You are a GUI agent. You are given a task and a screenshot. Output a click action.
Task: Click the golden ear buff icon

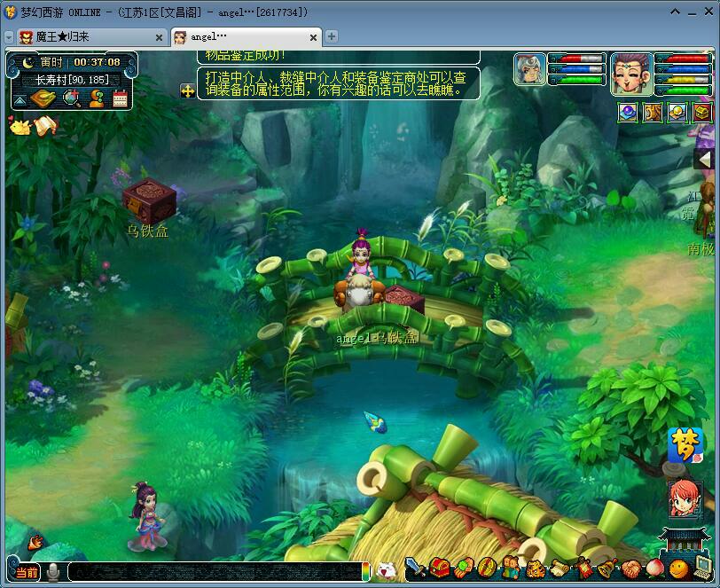[x=652, y=113]
